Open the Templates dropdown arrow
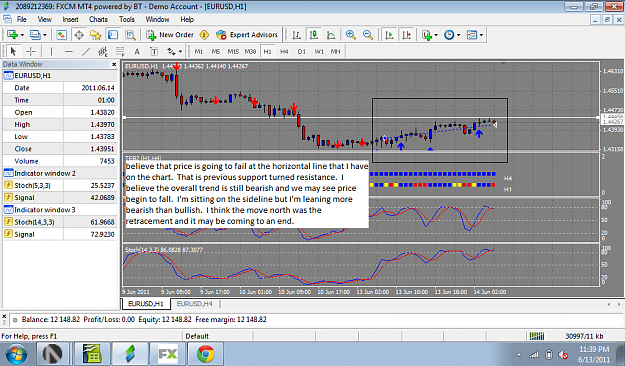 482,35
